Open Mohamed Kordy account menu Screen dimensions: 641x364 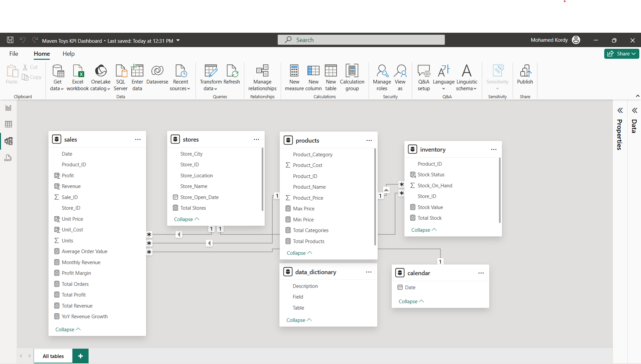[x=555, y=40]
